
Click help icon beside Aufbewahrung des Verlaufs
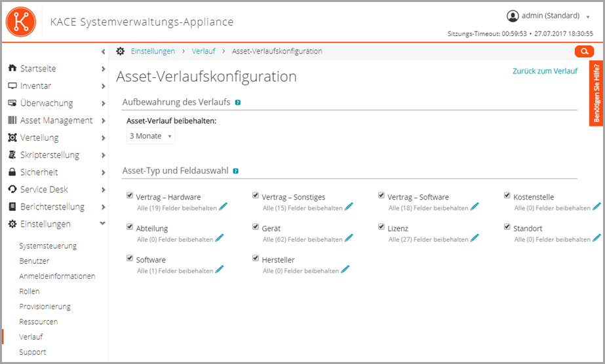(x=237, y=102)
